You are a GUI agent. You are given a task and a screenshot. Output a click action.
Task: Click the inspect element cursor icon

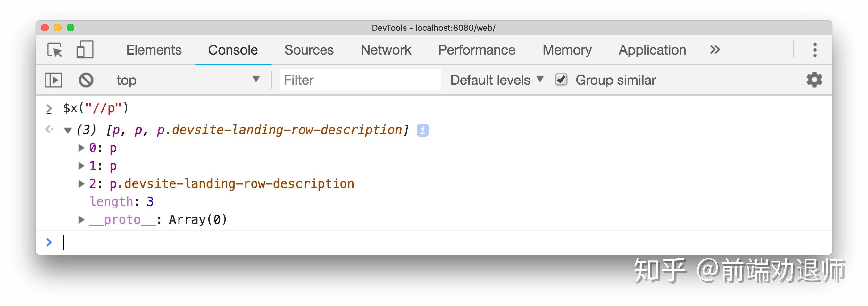[55, 50]
